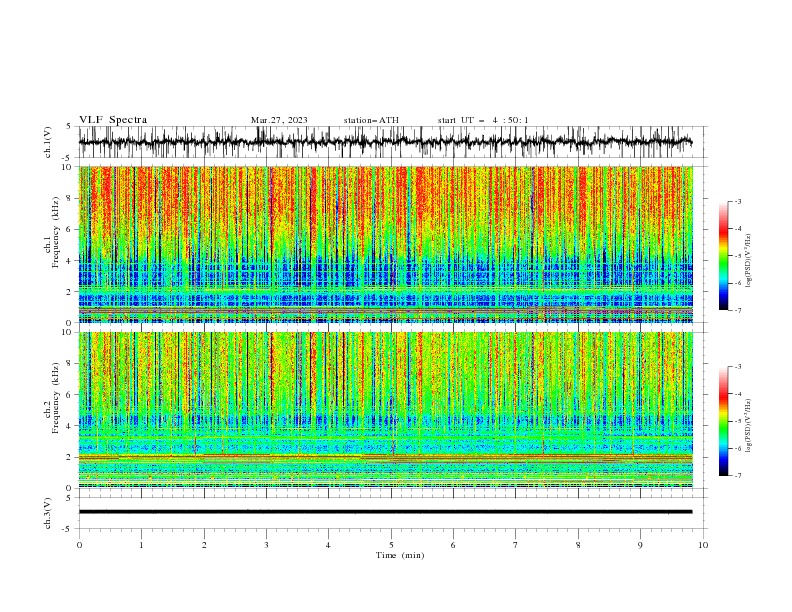Click time axis tick label "9"

point(640,545)
